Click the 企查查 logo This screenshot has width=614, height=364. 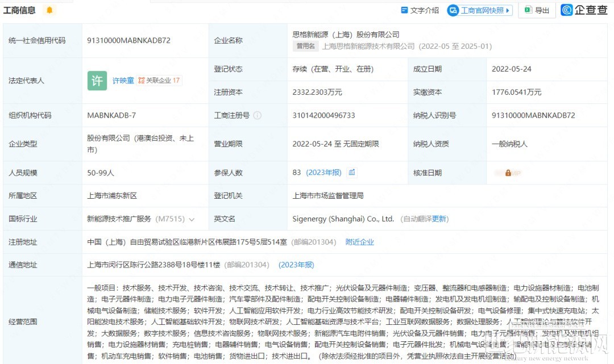(x=584, y=10)
